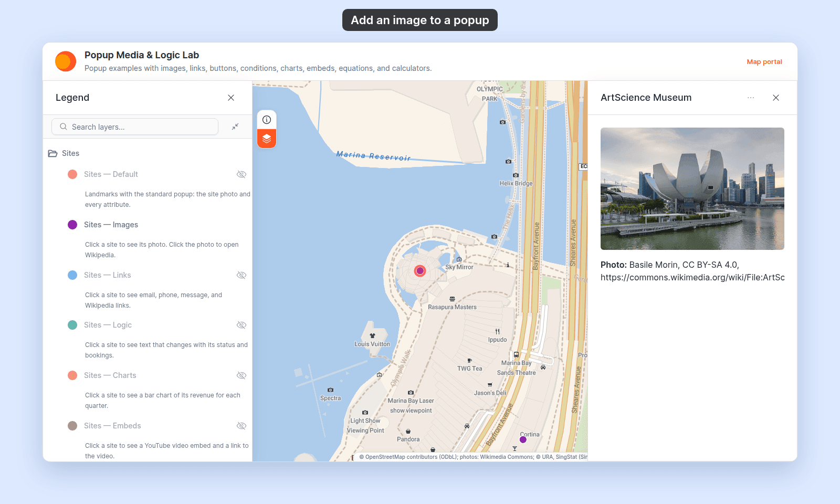Show the Sites — Embeds layer
This screenshot has width=840, height=504.
click(x=241, y=426)
